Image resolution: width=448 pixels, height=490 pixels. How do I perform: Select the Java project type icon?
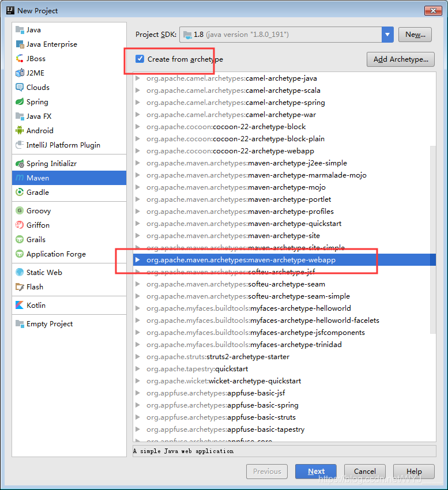(x=20, y=30)
